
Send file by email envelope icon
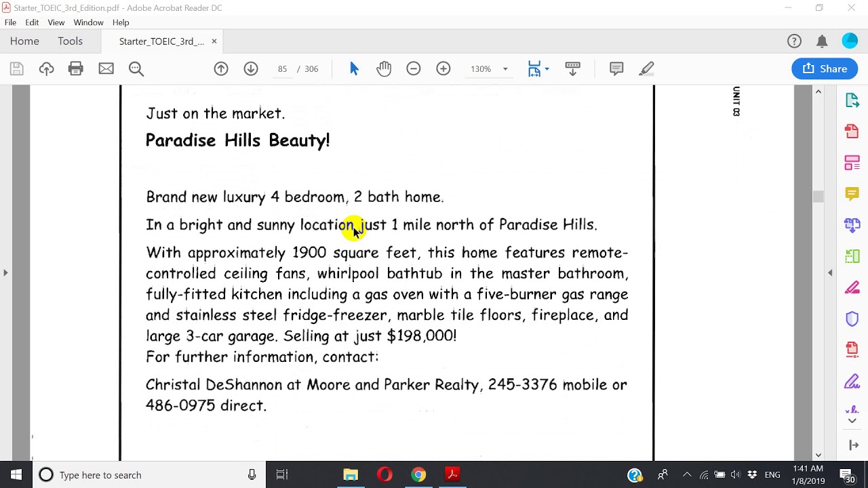[x=106, y=68]
